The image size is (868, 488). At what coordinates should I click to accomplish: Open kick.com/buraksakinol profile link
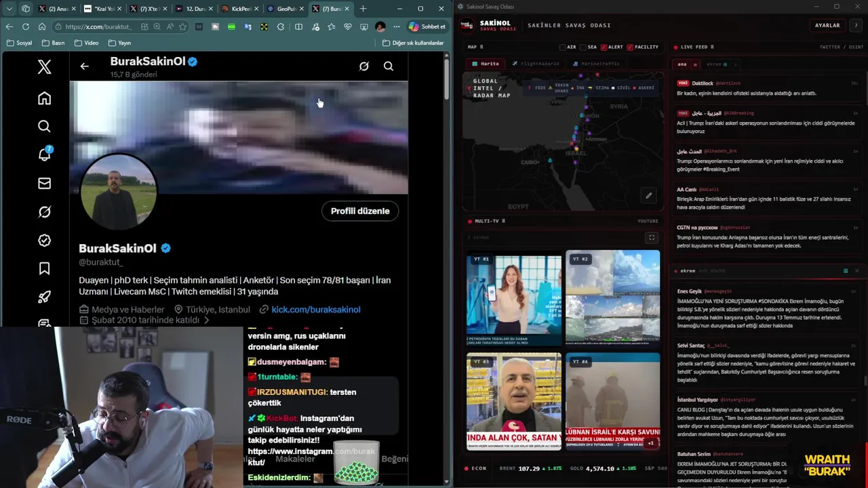coord(316,309)
